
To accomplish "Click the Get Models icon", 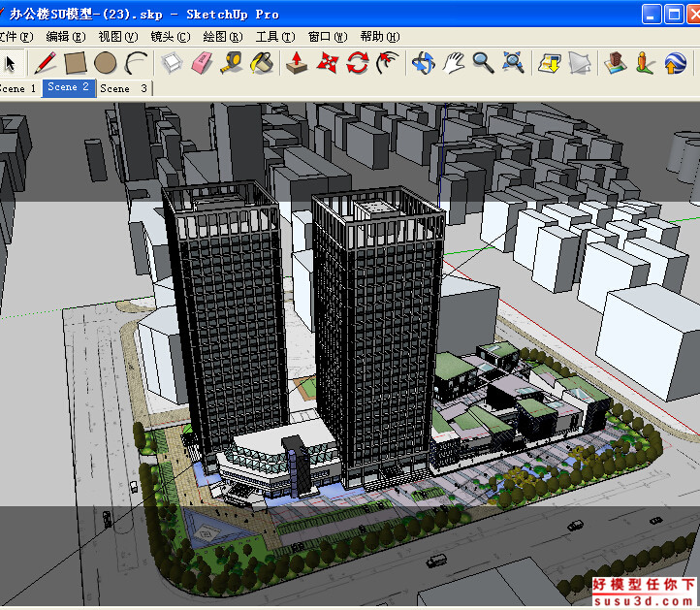I will (x=549, y=63).
